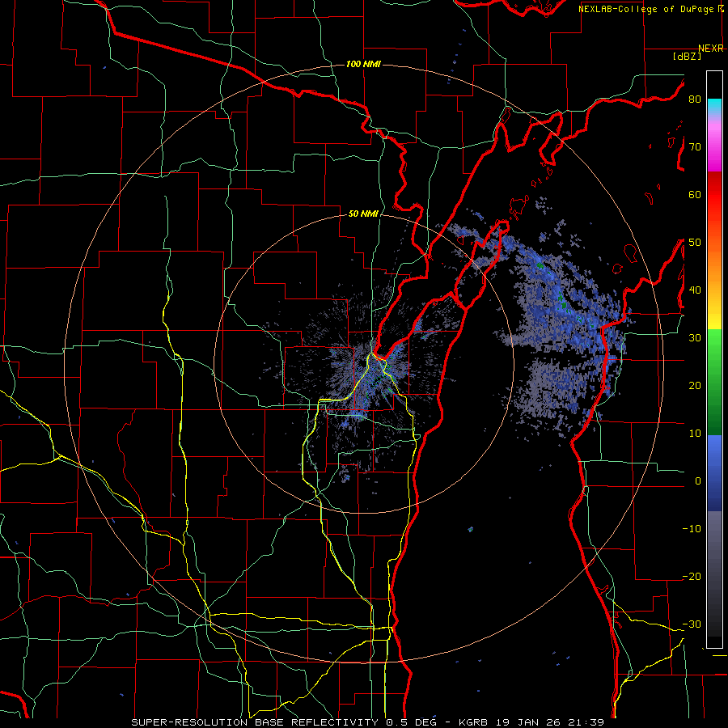Click the 20 value on the dBZ scale
Image resolution: width=728 pixels, height=728 pixels.
point(695,385)
